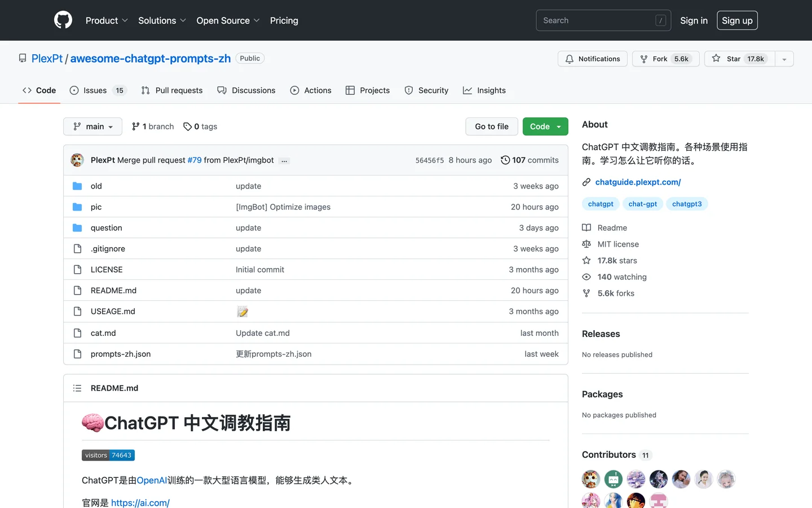812x508 pixels.
Task: Open pull request #79 link
Action: (195, 160)
